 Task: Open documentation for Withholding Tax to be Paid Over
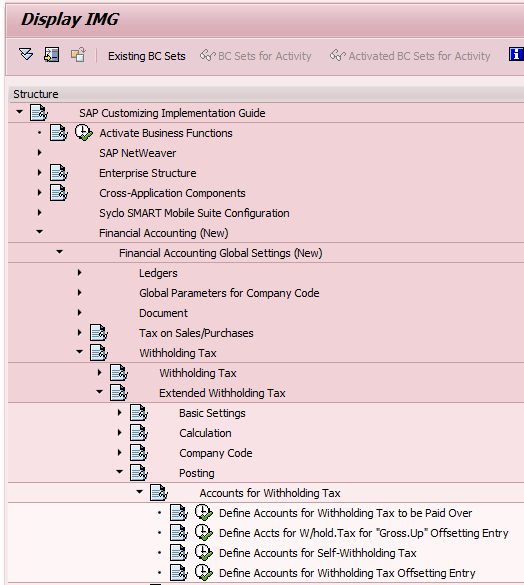pyautogui.click(x=179, y=513)
